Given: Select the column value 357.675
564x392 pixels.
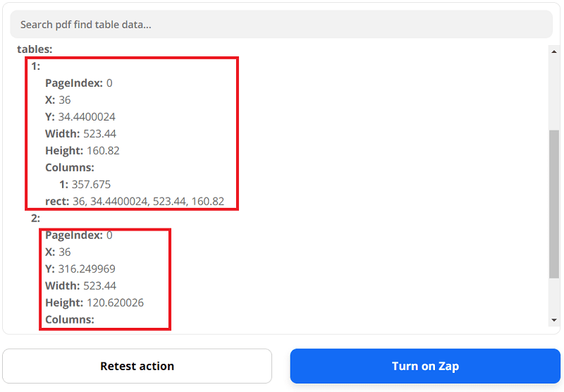Looking at the screenshot, I should pyautogui.click(x=91, y=185).
